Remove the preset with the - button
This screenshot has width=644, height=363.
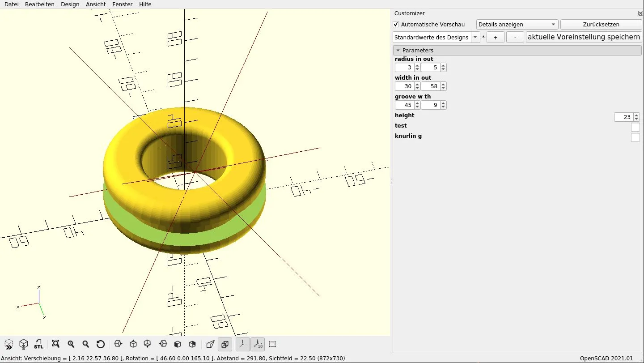click(x=515, y=37)
